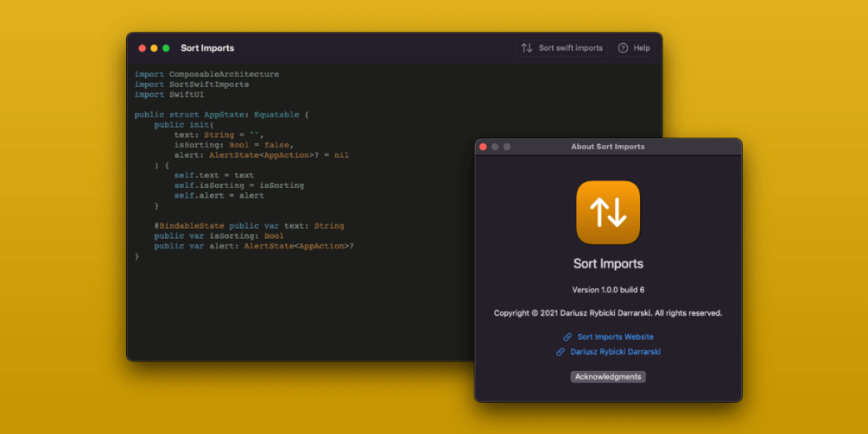
Task: Click the 'import SortSwiftImports' code line
Action: click(x=192, y=84)
